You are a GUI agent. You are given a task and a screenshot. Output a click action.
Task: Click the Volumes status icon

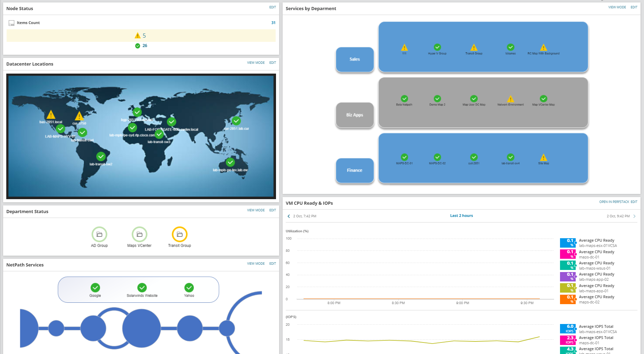coord(511,47)
